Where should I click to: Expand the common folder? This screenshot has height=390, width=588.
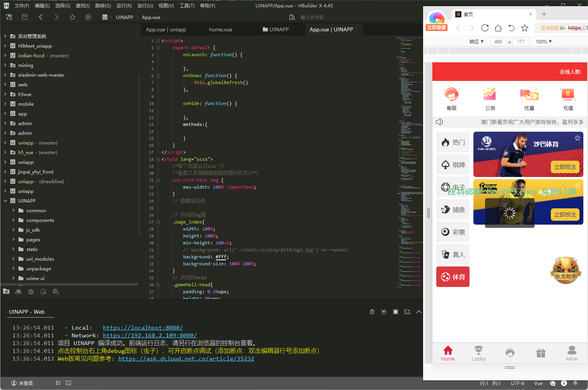click(13, 210)
